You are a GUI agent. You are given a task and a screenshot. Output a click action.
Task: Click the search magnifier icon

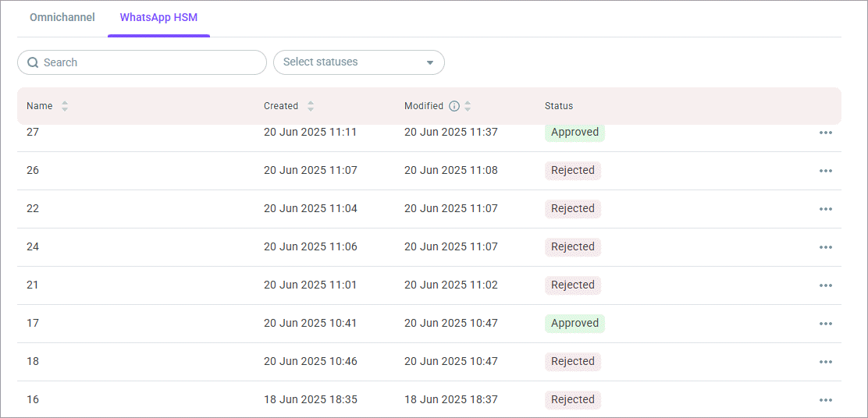coord(33,62)
